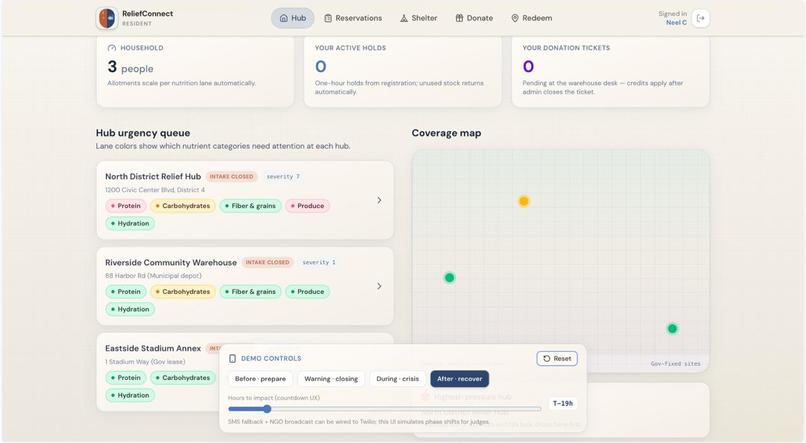Click the pin icon beside Redeem

515,18
